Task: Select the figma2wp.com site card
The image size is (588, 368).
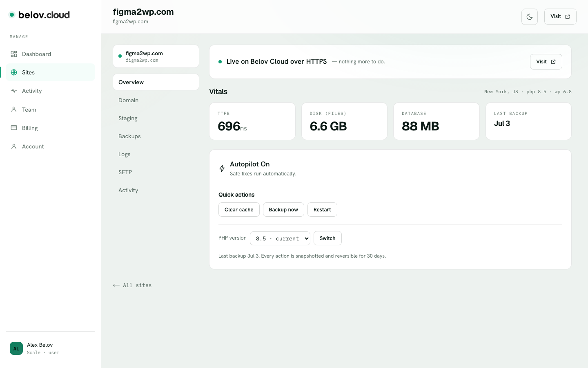Action: 156,56
